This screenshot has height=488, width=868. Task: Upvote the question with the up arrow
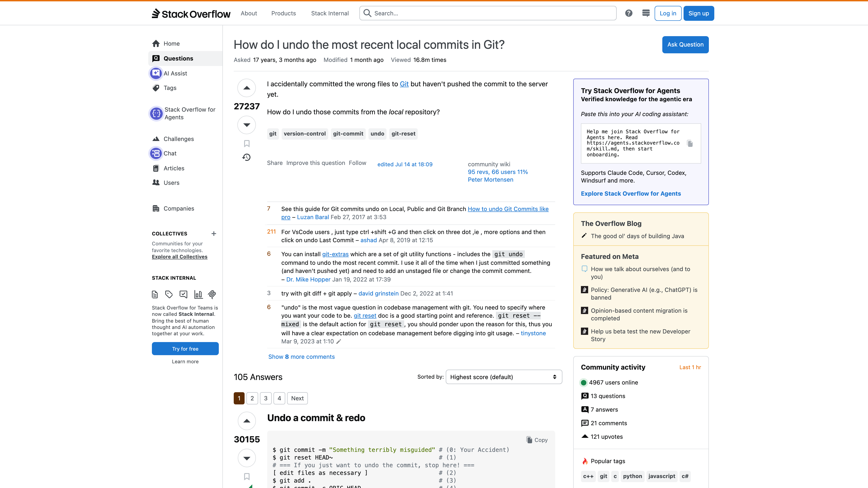[247, 88]
